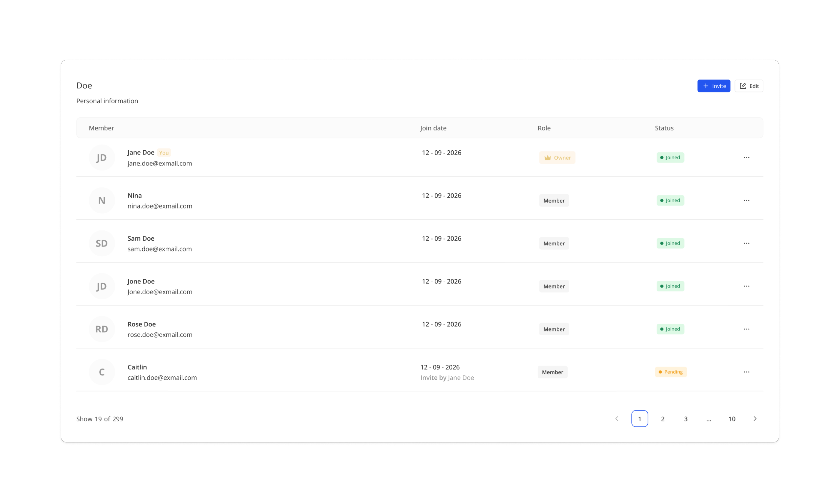The height and width of the screenshot is (504, 840).
Task: Expand the pagination ellipsis
Action: [x=708, y=419]
